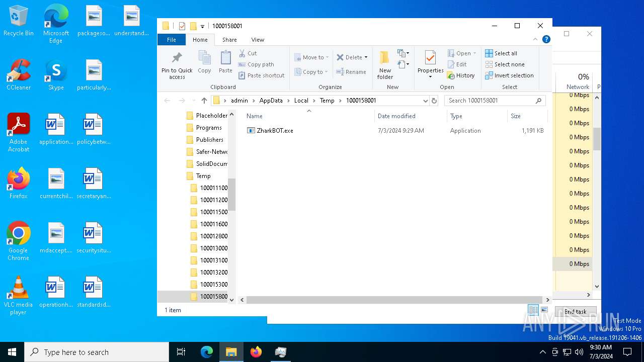Open Google Chrome desktop shortcut
This screenshot has height=362, width=644.
click(x=18, y=241)
